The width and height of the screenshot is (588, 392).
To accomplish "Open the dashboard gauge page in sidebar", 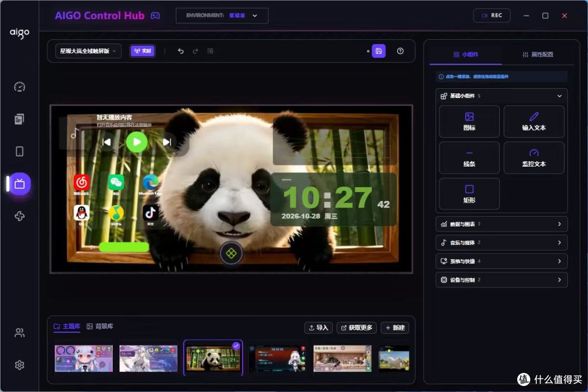I will [20, 87].
